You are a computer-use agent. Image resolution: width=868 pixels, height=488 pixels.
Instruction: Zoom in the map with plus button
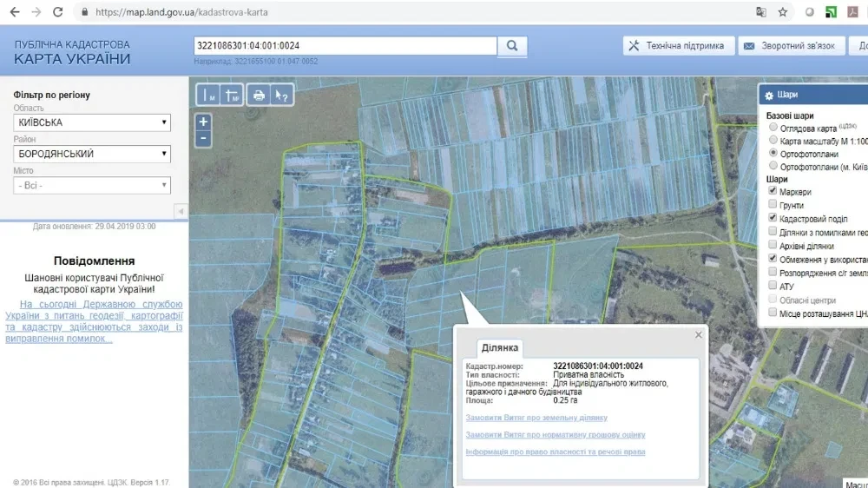(x=203, y=122)
